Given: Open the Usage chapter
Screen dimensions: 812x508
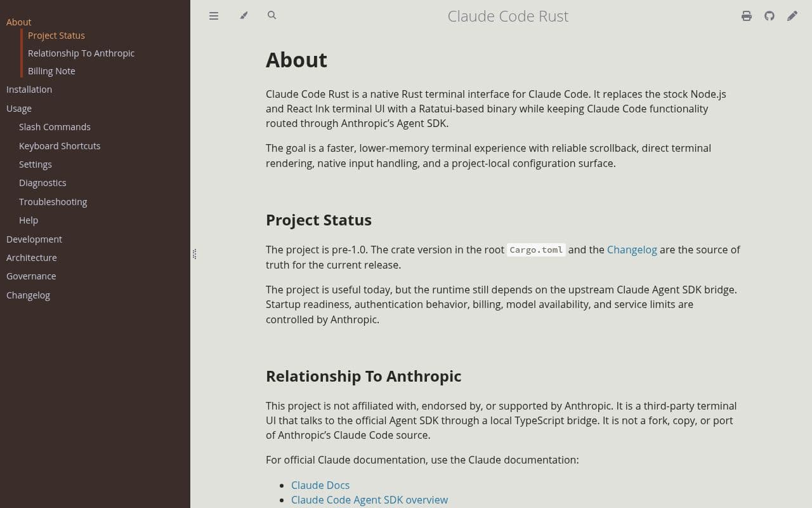Looking at the screenshot, I should point(19,109).
